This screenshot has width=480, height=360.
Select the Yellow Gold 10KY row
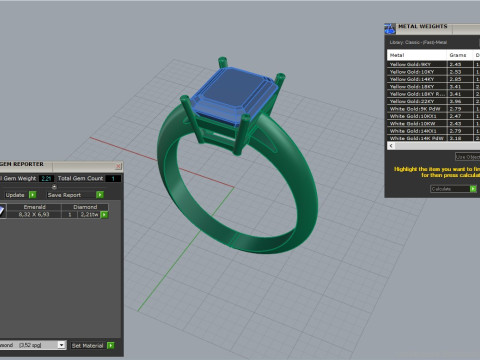point(433,72)
